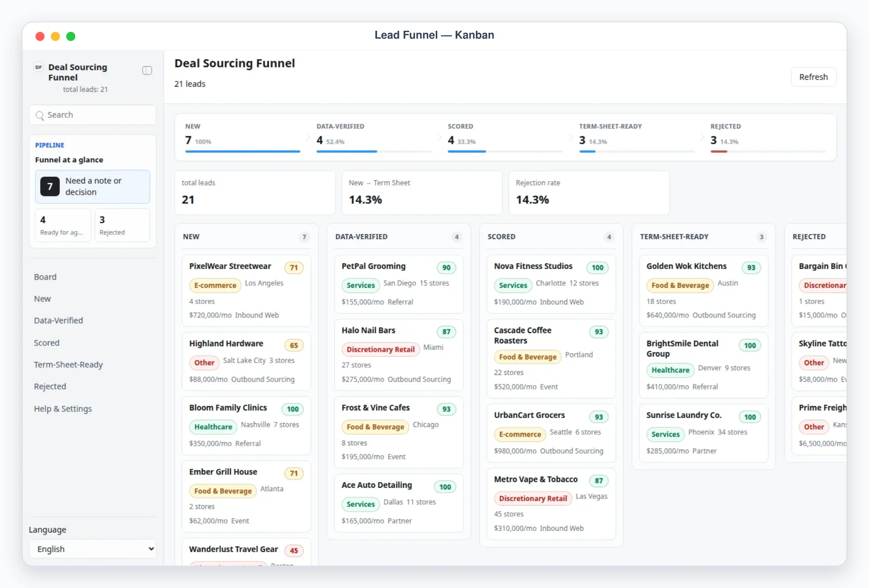The width and height of the screenshot is (869, 588).
Task: Open the PixelWear Streetwear lead card
Action: click(246, 291)
